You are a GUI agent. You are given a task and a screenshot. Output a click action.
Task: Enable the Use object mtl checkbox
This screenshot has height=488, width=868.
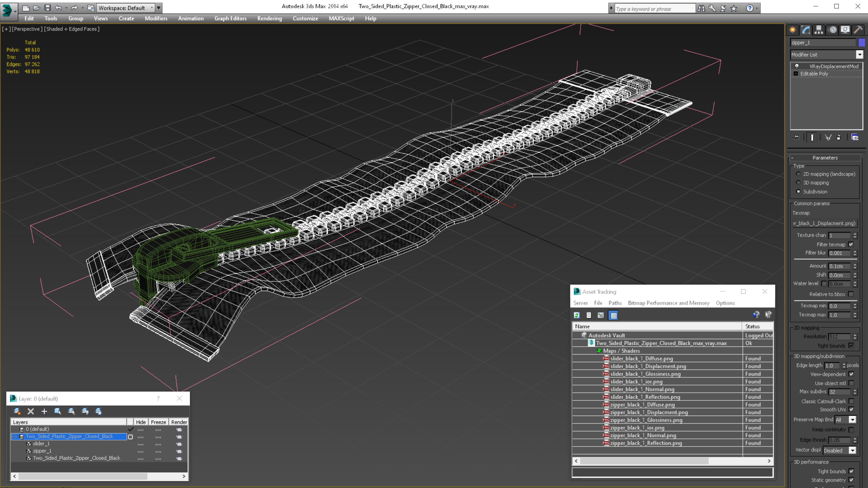pyautogui.click(x=851, y=383)
